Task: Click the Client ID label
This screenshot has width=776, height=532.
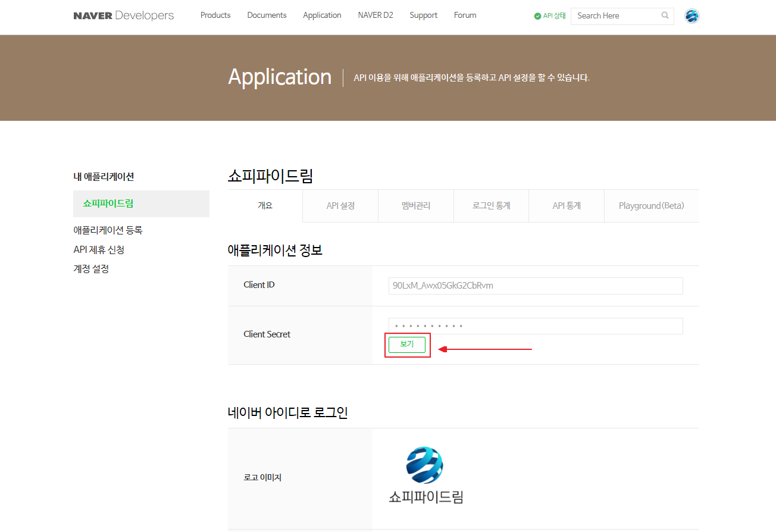Action: click(259, 285)
